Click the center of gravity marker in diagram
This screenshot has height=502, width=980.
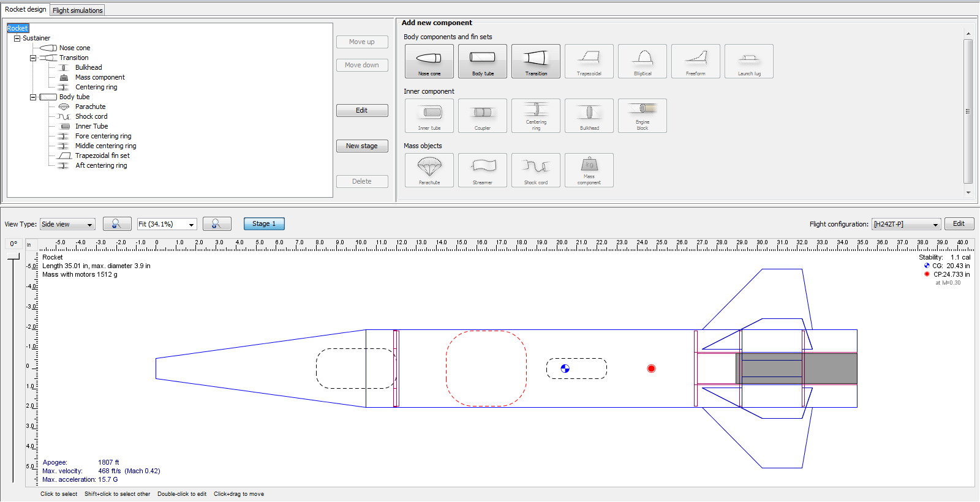coord(565,369)
